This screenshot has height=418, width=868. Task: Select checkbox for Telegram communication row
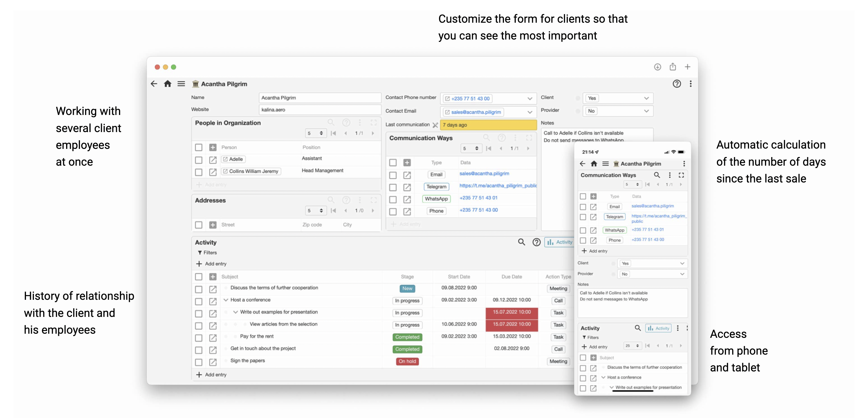click(393, 187)
